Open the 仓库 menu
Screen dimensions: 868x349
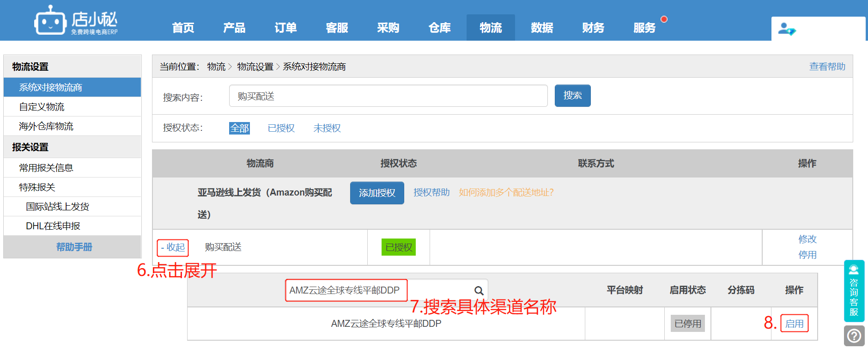pos(439,28)
